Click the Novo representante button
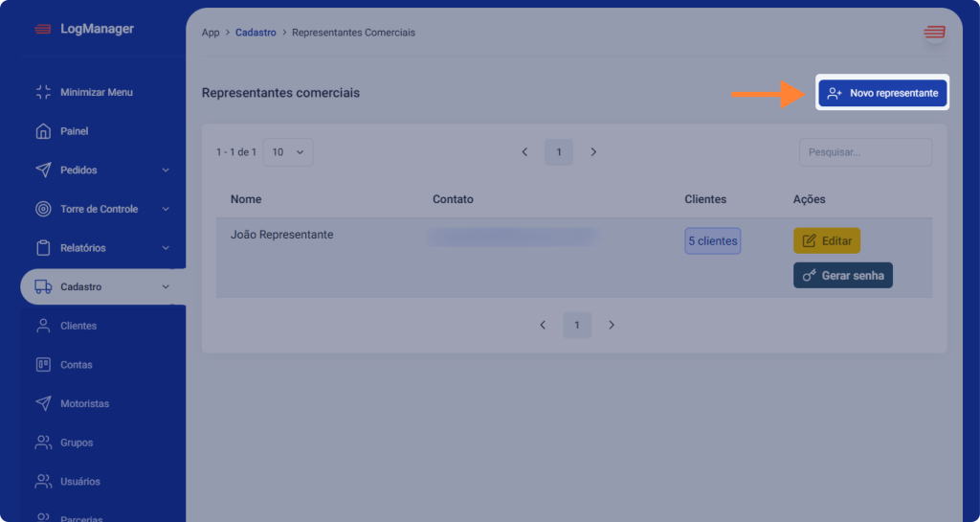Viewport: 980px width, 522px height. (882, 93)
